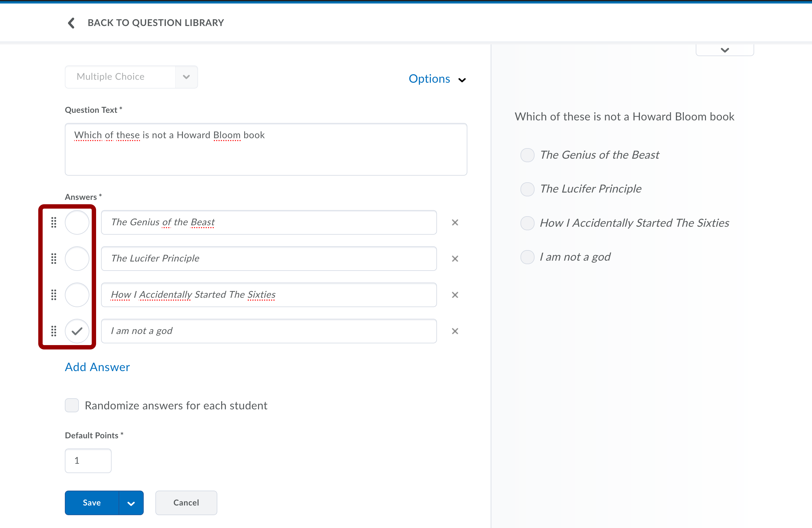Image resolution: width=812 pixels, height=528 pixels.
Task: Click the Default Points input field
Action: click(88, 461)
